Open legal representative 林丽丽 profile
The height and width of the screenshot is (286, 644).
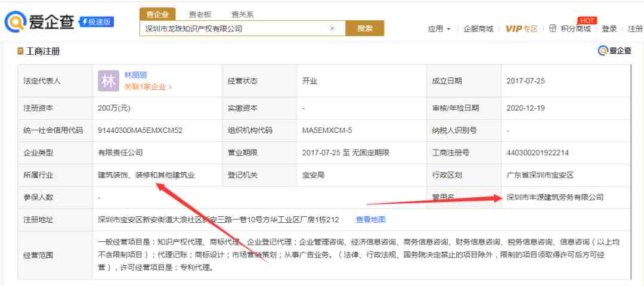click(135, 75)
